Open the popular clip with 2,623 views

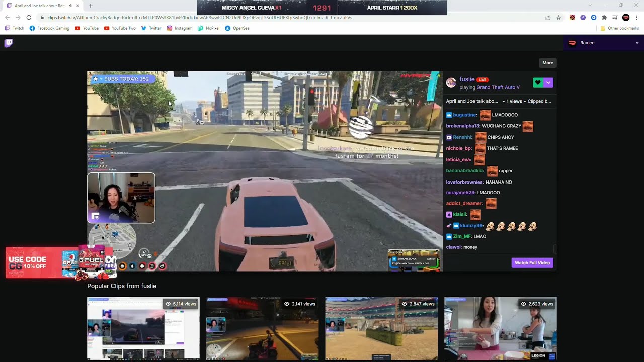point(501,328)
